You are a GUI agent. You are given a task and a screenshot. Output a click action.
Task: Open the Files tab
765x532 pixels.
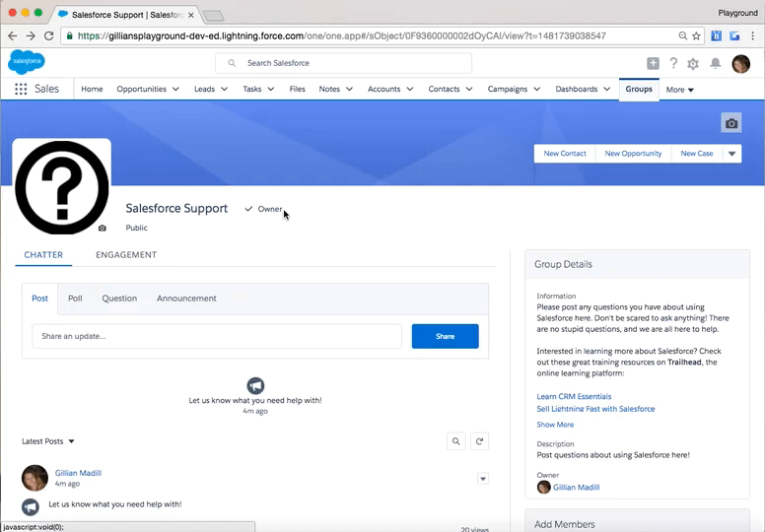pos(297,89)
